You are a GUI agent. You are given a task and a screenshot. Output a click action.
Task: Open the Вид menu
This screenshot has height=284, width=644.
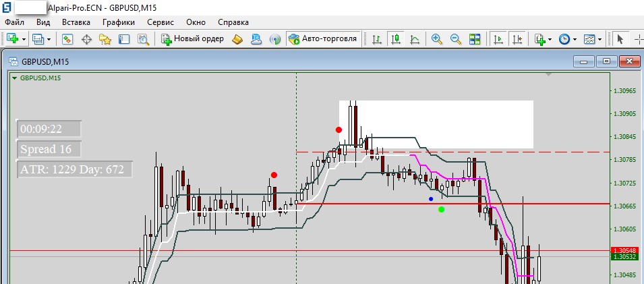43,22
